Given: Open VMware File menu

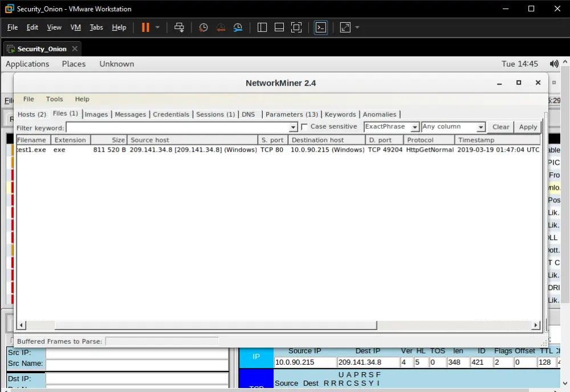Looking at the screenshot, I should pyautogui.click(x=13, y=27).
